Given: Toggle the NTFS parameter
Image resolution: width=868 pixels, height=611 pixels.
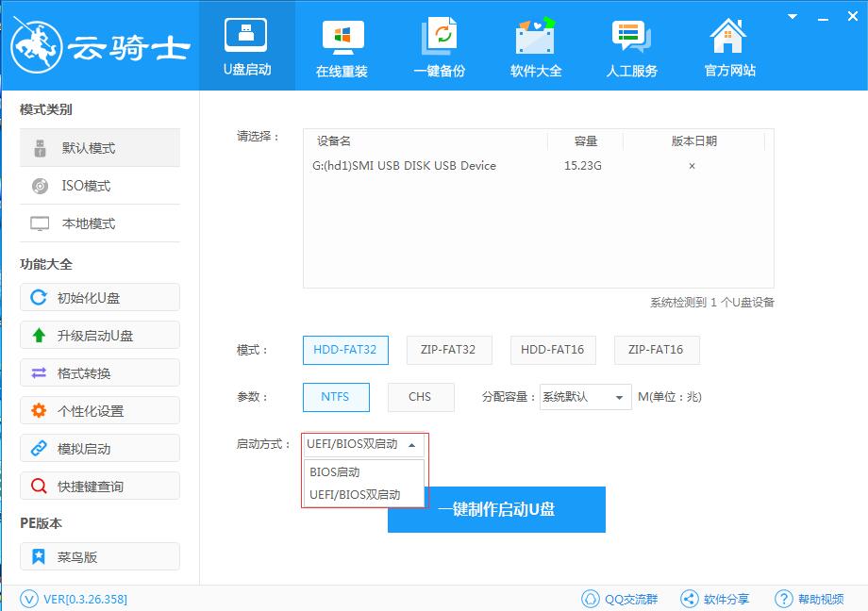Looking at the screenshot, I should (x=336, y=397).
